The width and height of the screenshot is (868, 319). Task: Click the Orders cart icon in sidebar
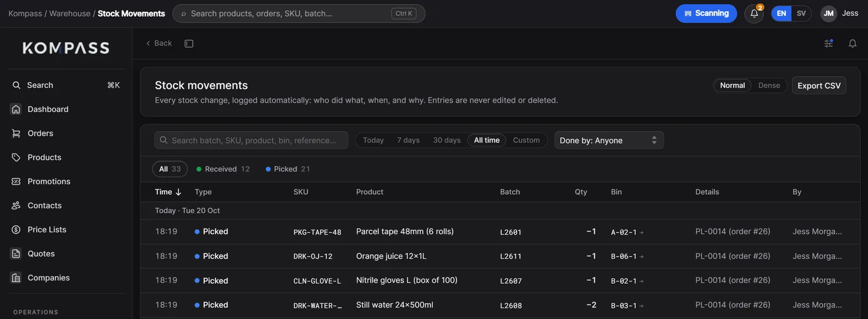pyautogui.click(x=16, y=133)
